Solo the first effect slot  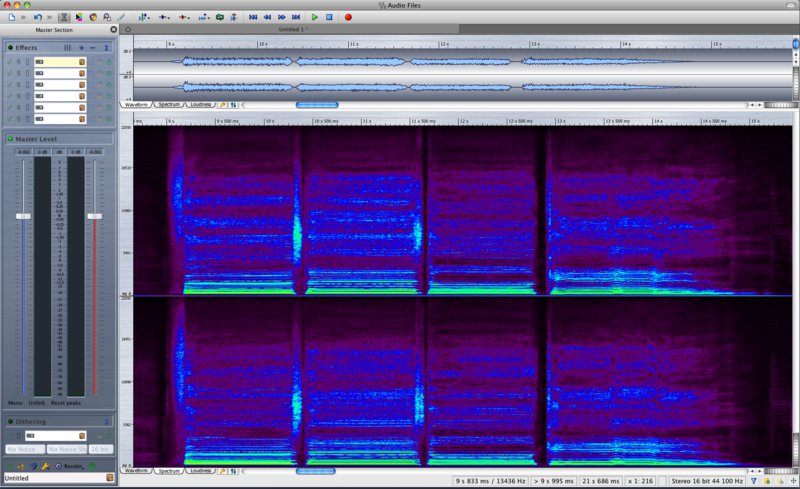click(19, 62)
